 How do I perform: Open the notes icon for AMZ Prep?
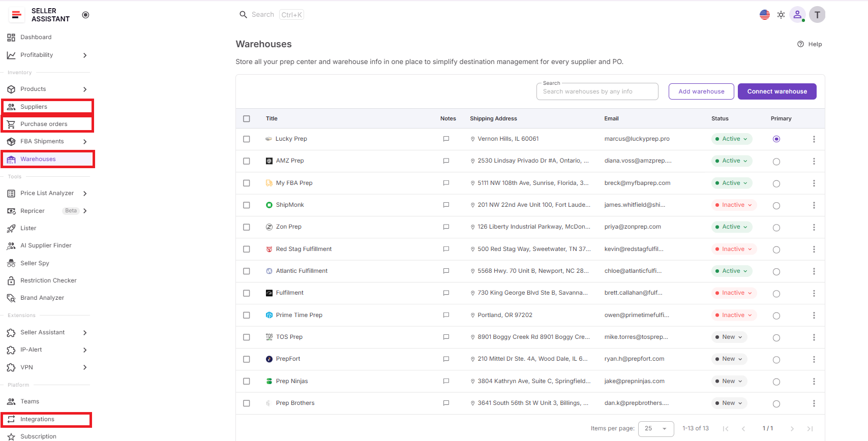446,161
